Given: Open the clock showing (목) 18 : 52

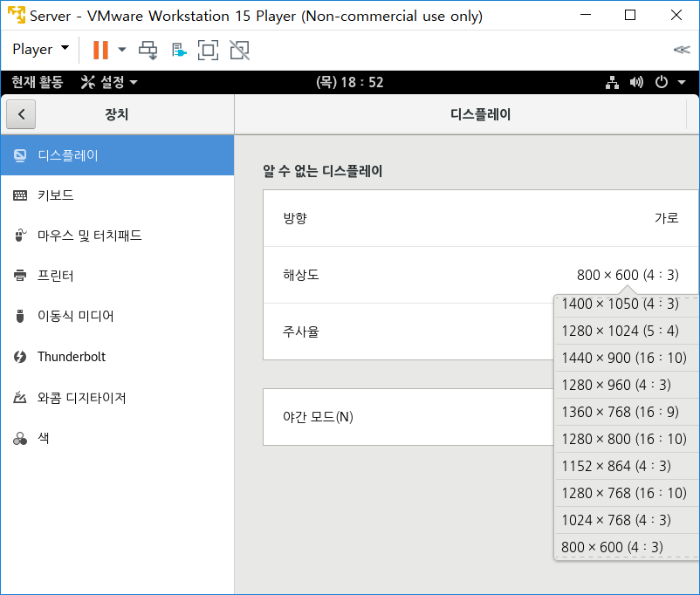Looking at the screenshot, I should [x=350, y=82].
